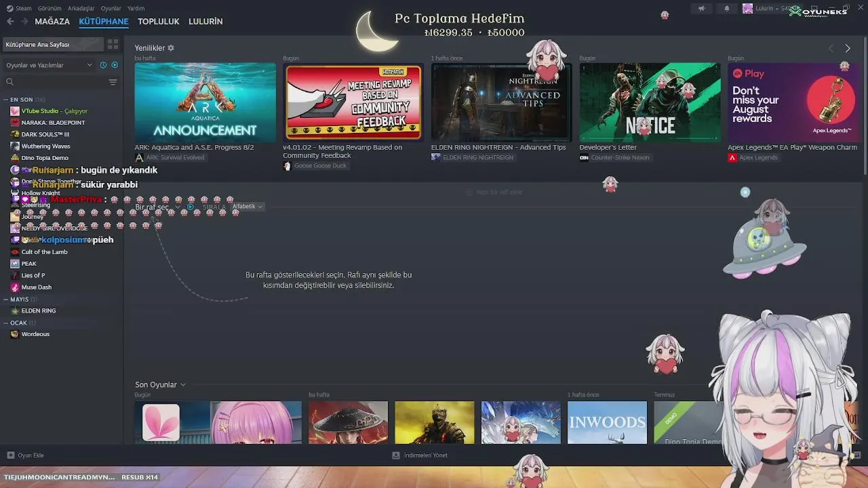Open the Alfabetik sort dropdown

coord(248,207)
